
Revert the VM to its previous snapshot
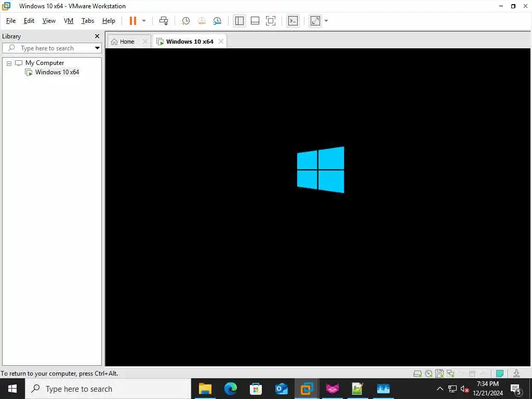(202, 21)
